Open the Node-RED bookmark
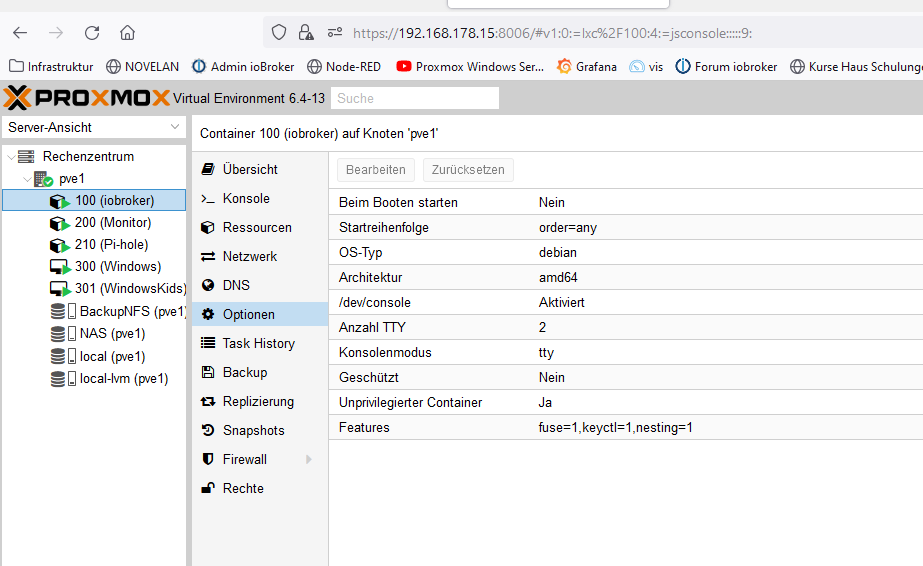The width and height of the screenshot is (923, 566). click(x=344, y=66)
